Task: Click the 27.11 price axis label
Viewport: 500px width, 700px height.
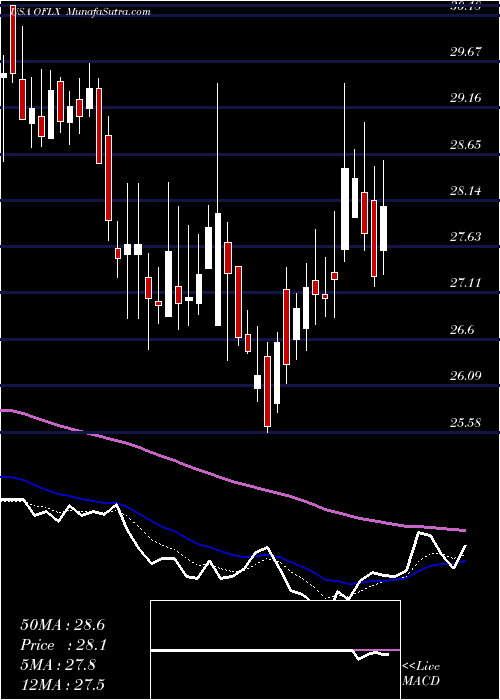Action: 466,283
